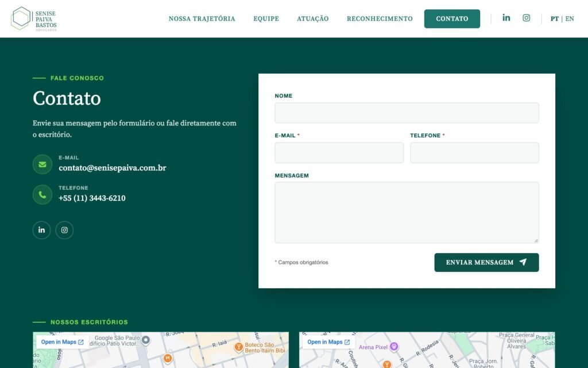Screen dimensions: 588x368
Task: Focus the E-mail input field
Action: (339, 152)
